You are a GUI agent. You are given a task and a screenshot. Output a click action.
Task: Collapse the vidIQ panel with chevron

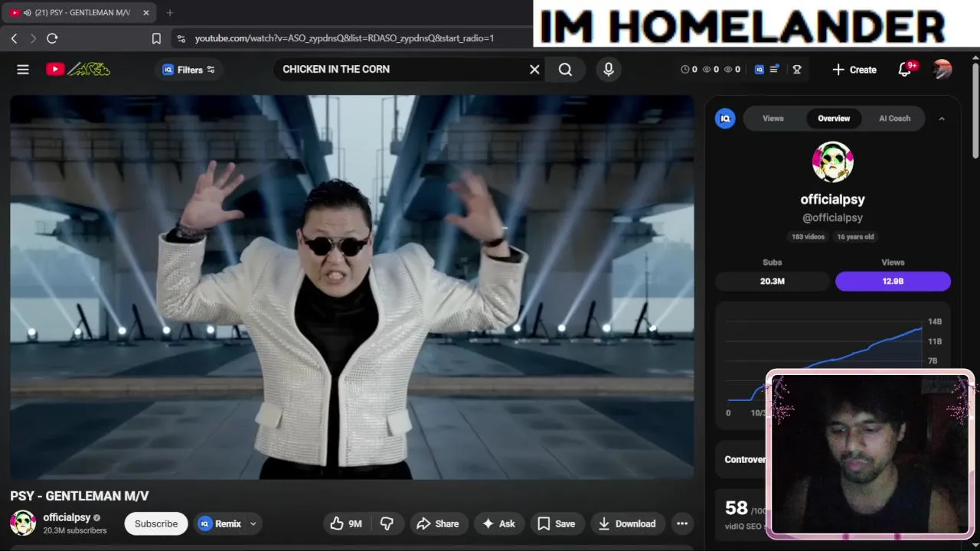coord(942,119)
